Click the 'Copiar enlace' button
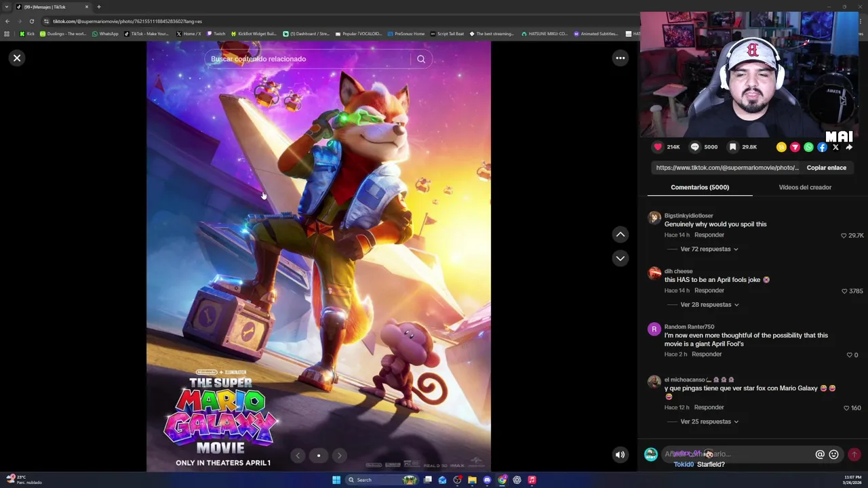The height and width of the screenshot is (488, 868). click(826, 167)
